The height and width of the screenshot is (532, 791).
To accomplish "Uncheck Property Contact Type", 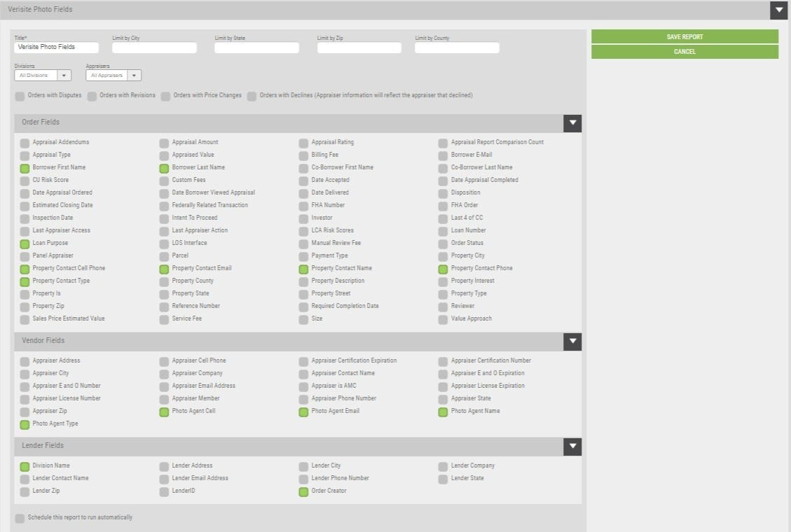I will [x=25, y=281].
